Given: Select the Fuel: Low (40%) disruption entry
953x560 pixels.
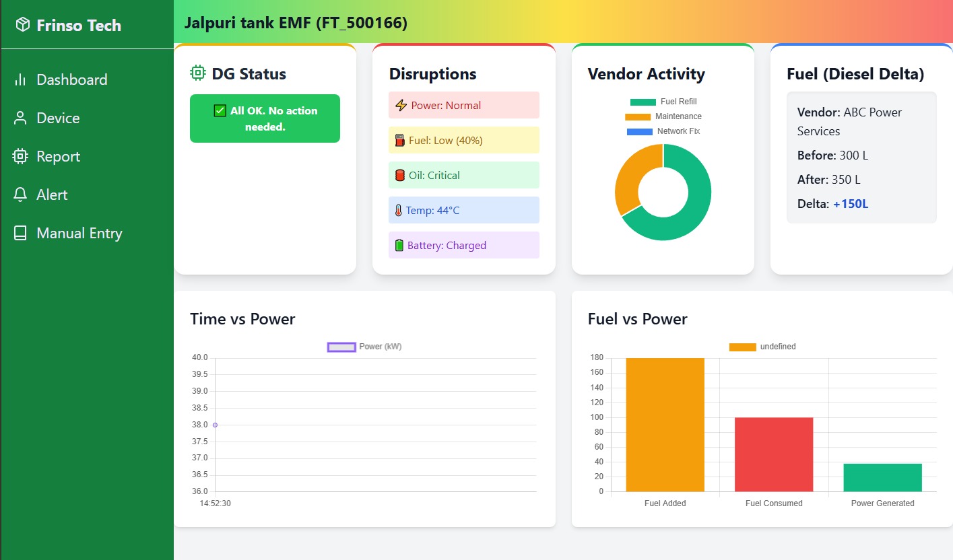Looking at the screenshot, I should point(463,140).
